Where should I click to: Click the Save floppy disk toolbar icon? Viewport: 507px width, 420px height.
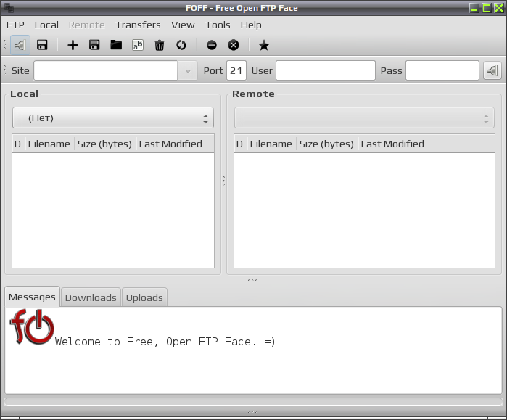42,45
